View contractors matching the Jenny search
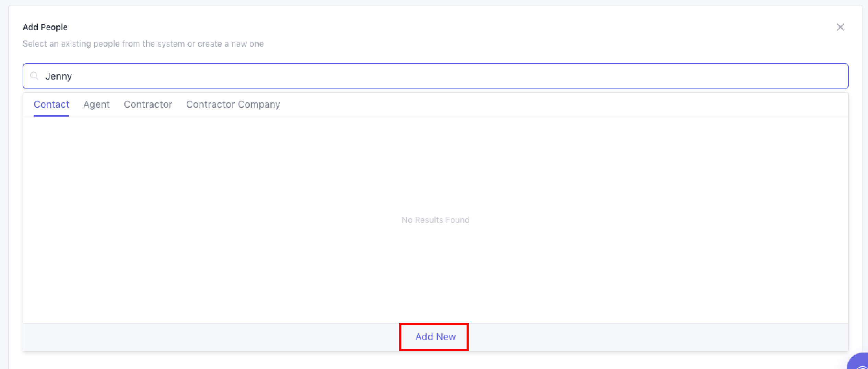The height and width of the screenshot is (369, 868). [148, 104]
